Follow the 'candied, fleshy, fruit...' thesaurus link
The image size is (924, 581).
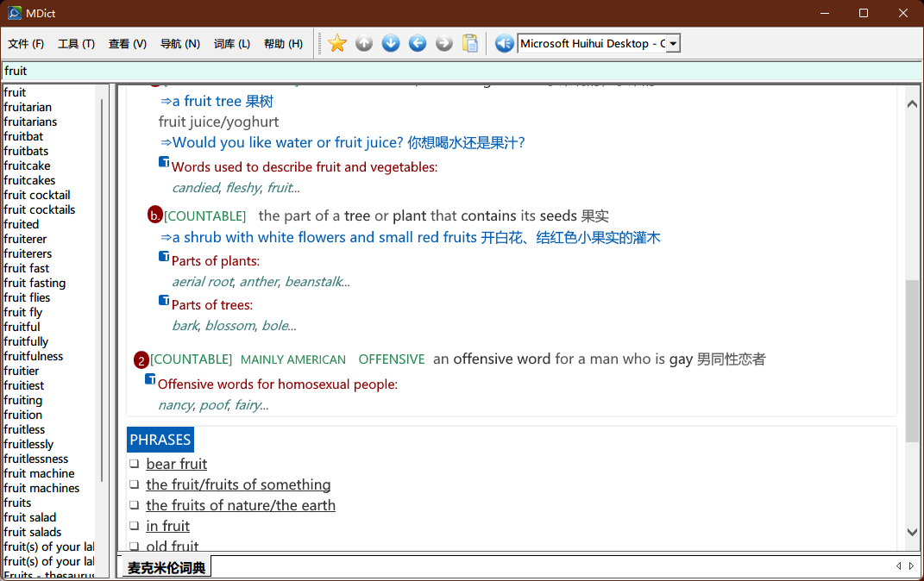tap(236, 188)
